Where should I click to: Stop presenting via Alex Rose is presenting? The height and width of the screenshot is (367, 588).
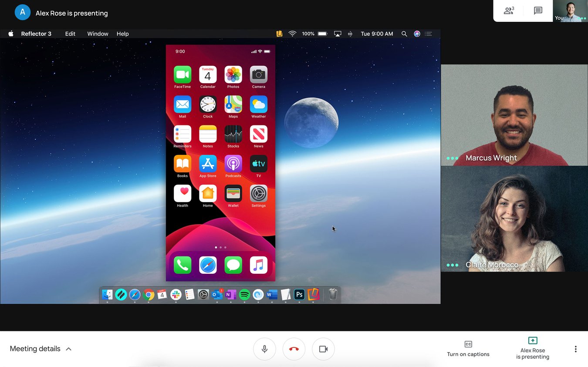(x=532, y=349)
